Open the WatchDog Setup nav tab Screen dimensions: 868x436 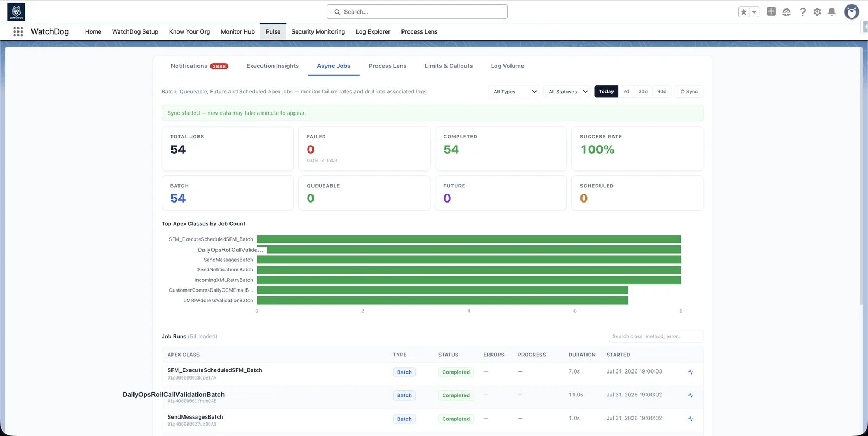[135, 31]
